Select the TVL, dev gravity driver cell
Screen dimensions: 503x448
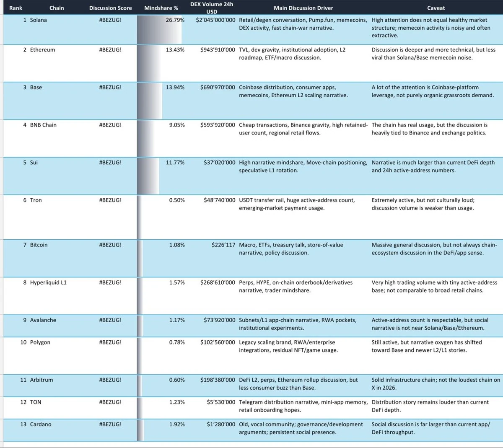[x=293, y=54]
